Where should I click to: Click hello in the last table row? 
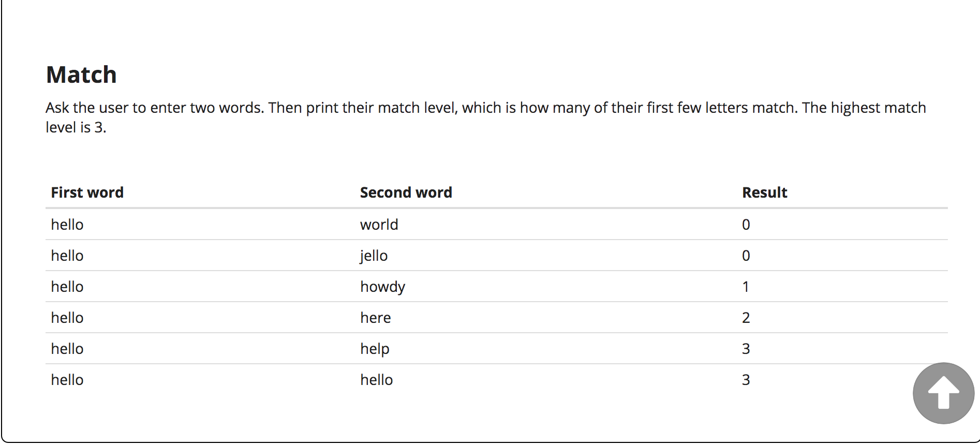67,379
